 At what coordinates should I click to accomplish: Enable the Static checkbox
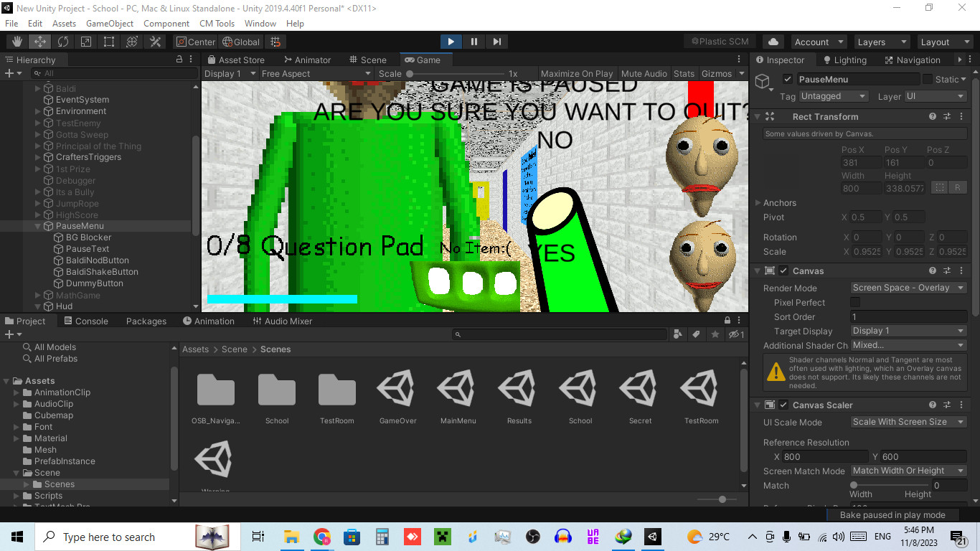[928, 79]
